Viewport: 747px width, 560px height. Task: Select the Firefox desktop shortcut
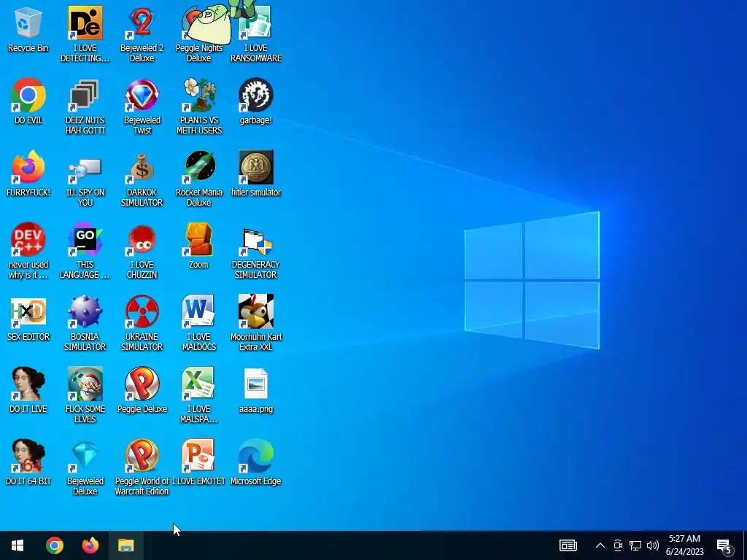click(28, 174)
